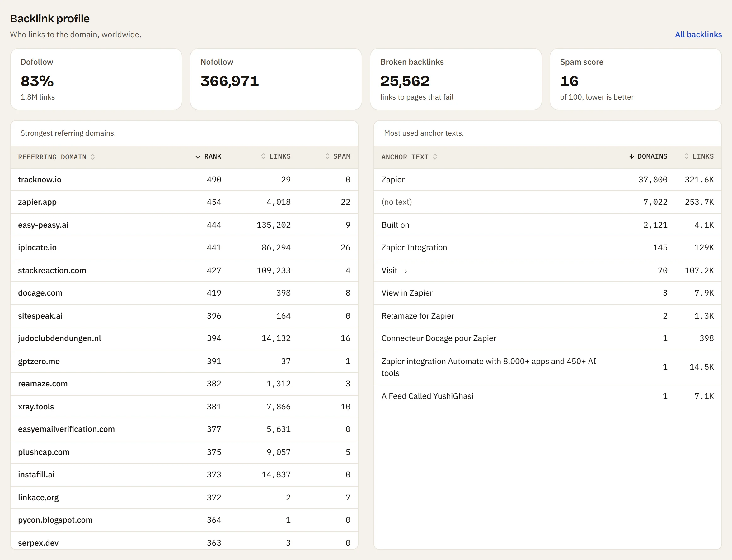
Task: Sort referring domains by Spam
Action: (x=338, y=156)
